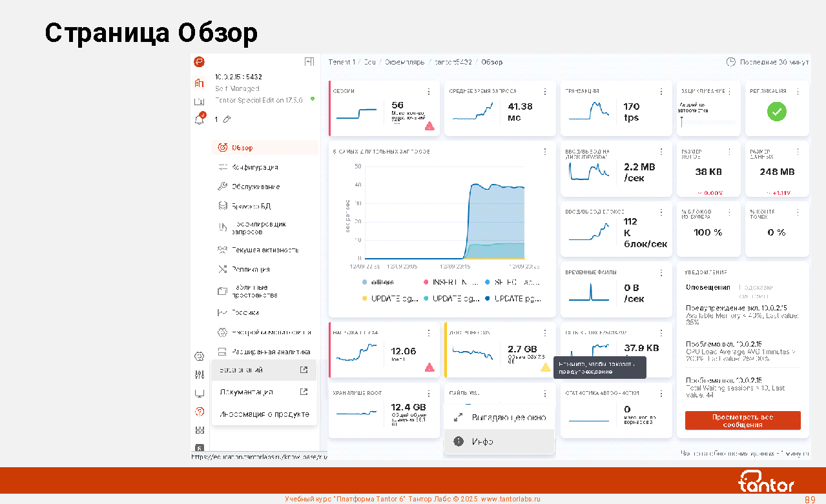The image size is (826, 504).
Task: Click the red warning triangle in Сессии card
Action: coord(429,126)
